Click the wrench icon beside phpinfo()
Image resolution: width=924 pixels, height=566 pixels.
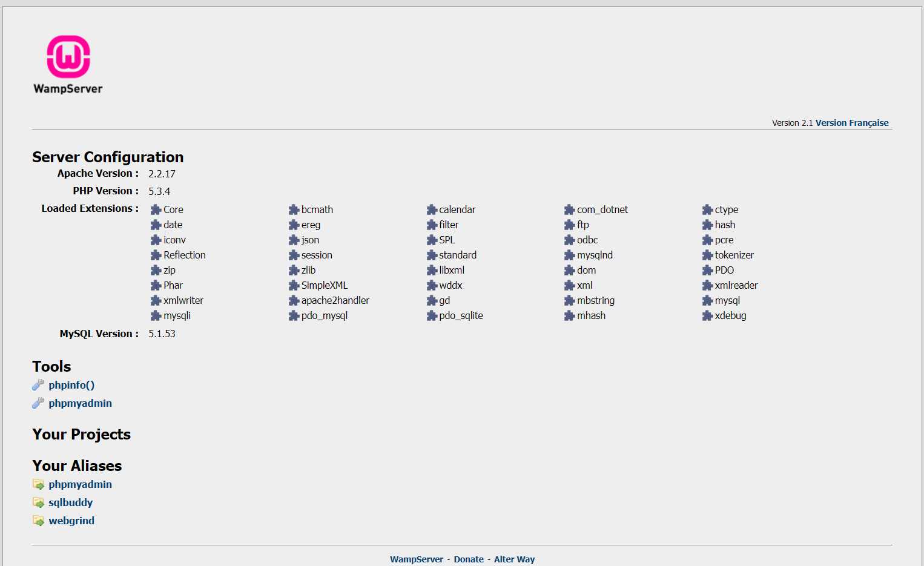pyautogui.click(x=38, y=385)
